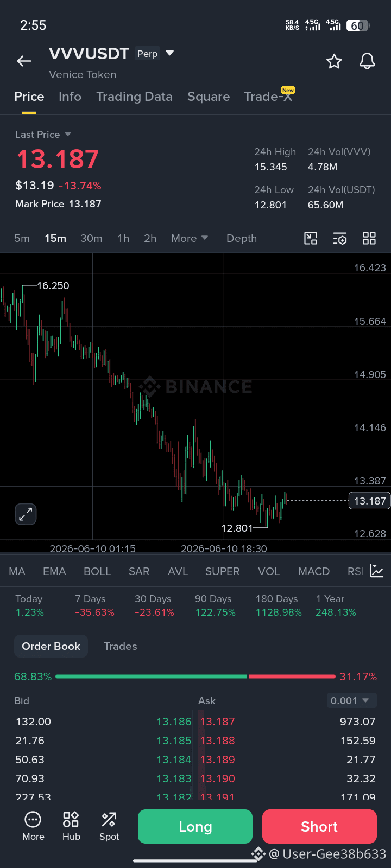
Task: Select the 2h timeframe
Action: (150, 238)
